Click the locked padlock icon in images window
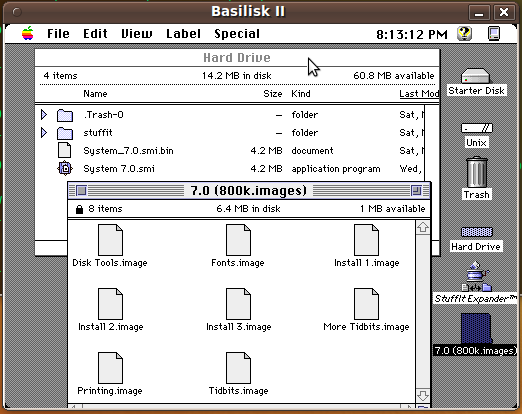This screenshot has height=414, width=522. (79, 209)
